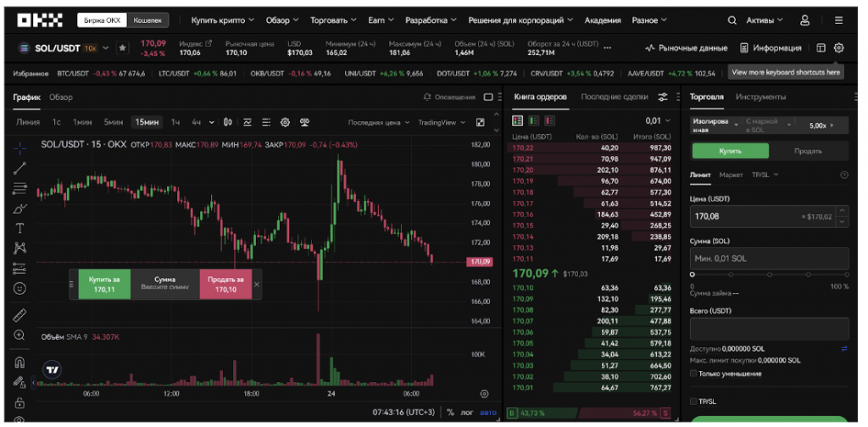Expand the 'Торговать' navigation dropdown
This screenshot has width=868, height=427.
pos(333,19)
